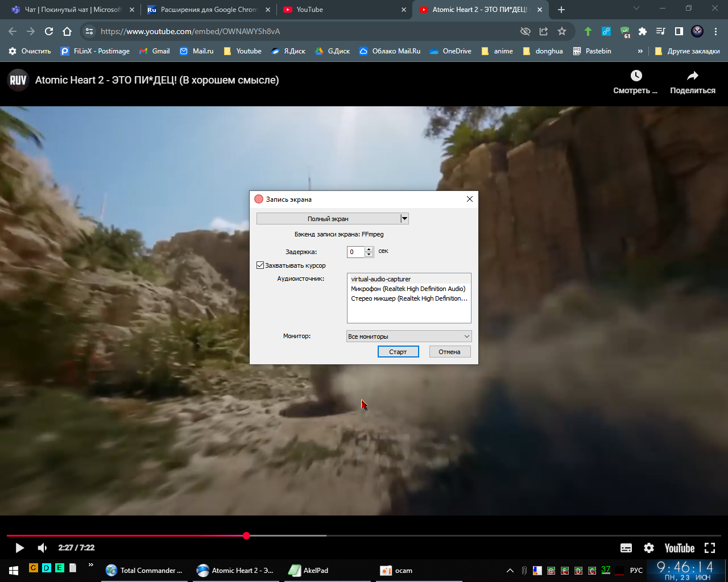Open the FiLinX - Postimage bookmark
This screenshot has height=582, width=728.
click(x=95, y=51)
